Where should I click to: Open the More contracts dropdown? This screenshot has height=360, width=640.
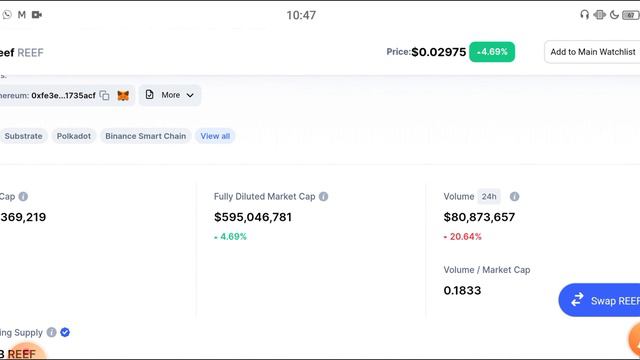(170, 95)
